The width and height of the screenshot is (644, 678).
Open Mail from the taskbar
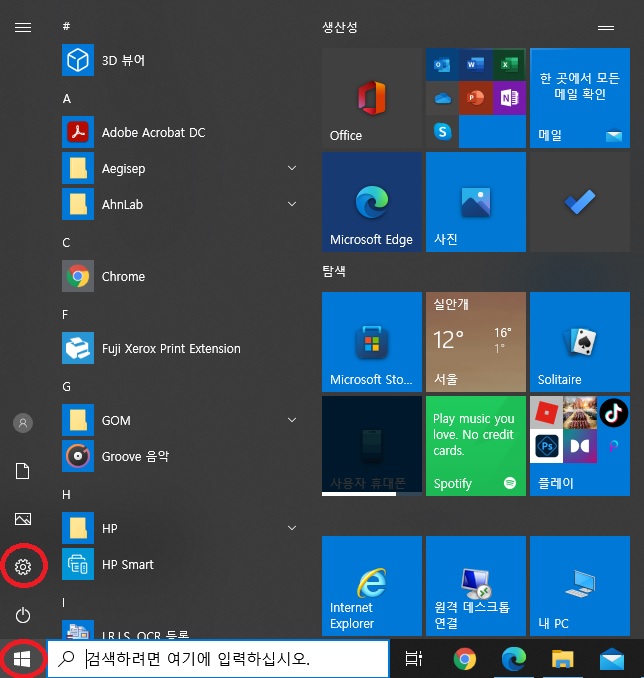pyautogui.click(x=612, y=659)
